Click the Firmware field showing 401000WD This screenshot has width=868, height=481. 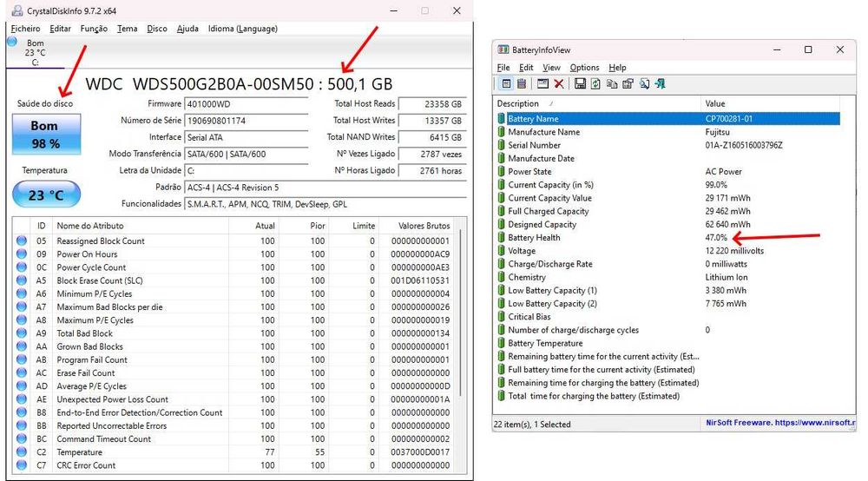coord(246,103)
